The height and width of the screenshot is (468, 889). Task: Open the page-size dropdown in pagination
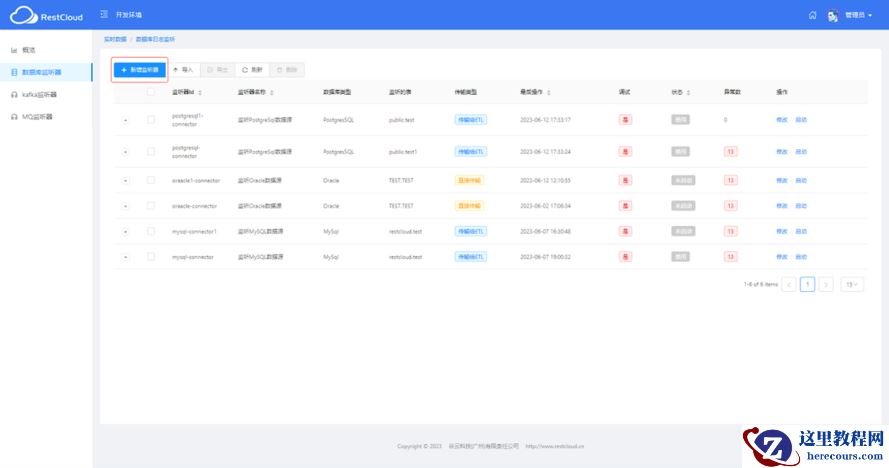[852, 284]
